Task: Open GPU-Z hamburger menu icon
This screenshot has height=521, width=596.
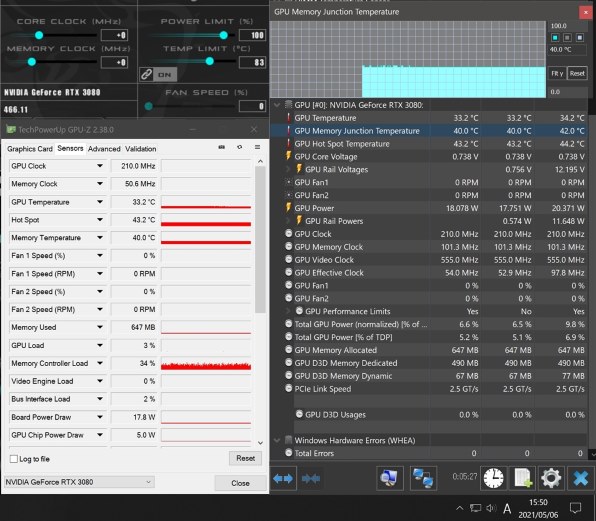Action: 257,147
